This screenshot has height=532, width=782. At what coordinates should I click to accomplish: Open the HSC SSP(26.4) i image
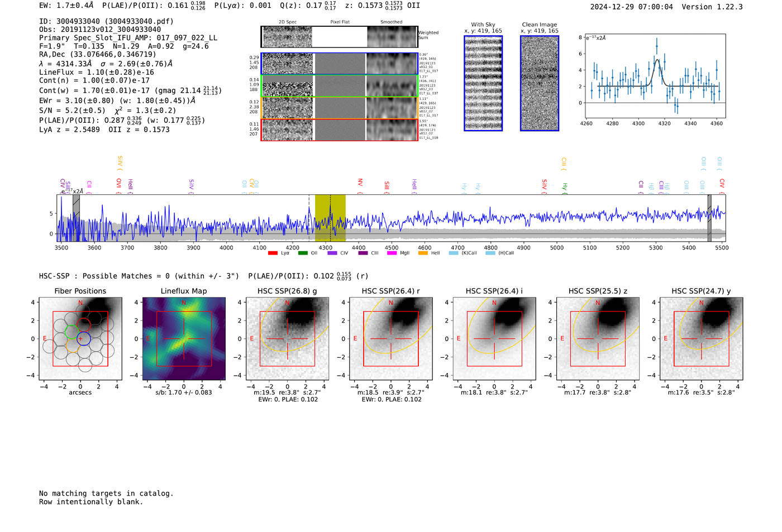(494, 339)
